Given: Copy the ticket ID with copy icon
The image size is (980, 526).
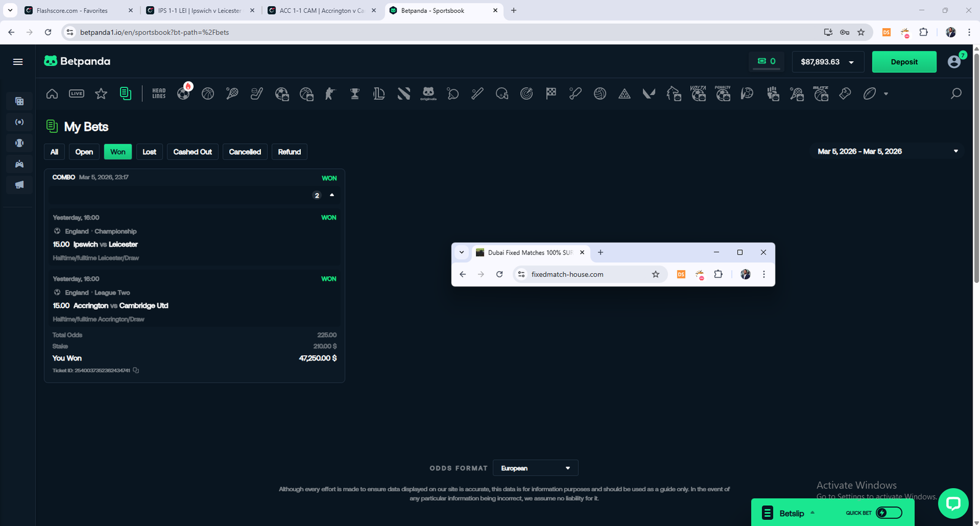Looking at the screenshot, I should [x=136, y=370].
